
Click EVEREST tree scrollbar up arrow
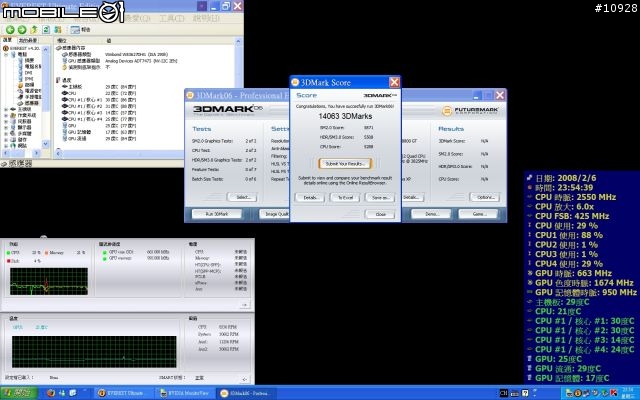point(46,49)
